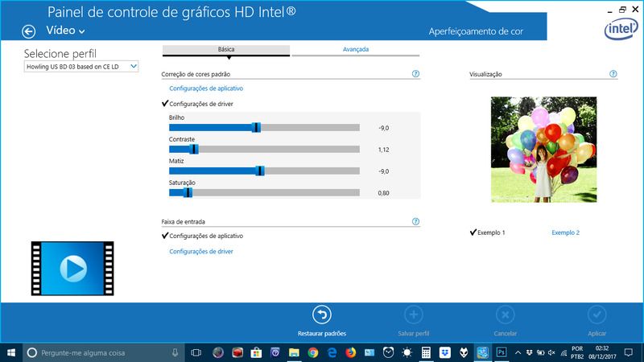Click the video filmstrip play thumbnail
644x362 pixels.
pos(72,269)
